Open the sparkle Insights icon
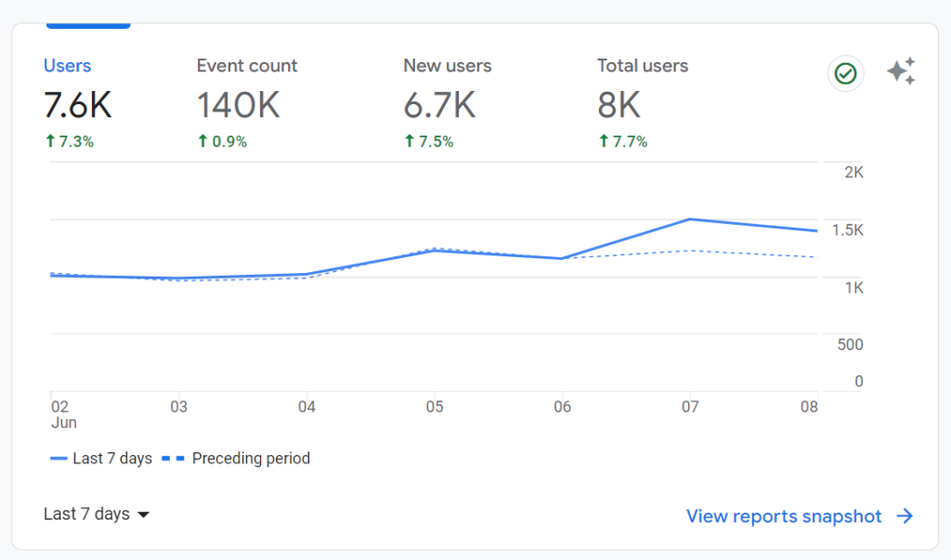Screen dimensions: 951x560 coord(901,72)
